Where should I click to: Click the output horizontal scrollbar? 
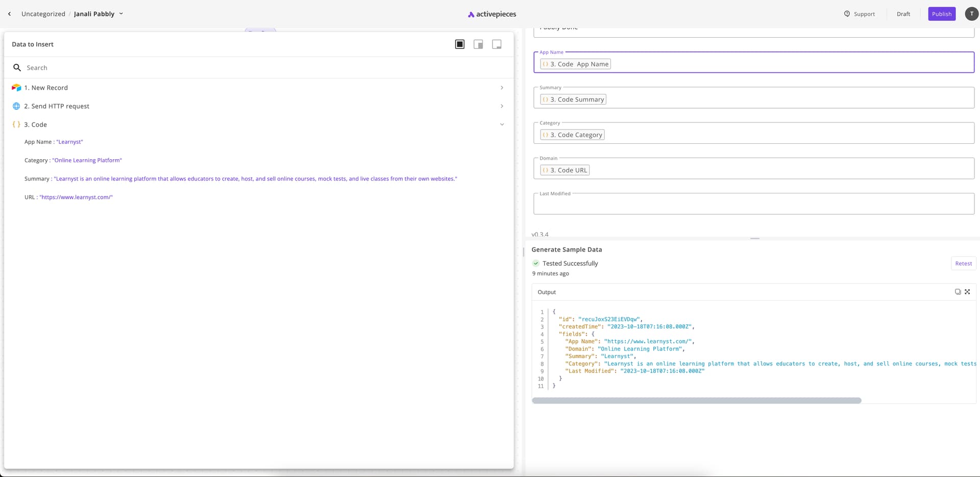click(697, 400)
